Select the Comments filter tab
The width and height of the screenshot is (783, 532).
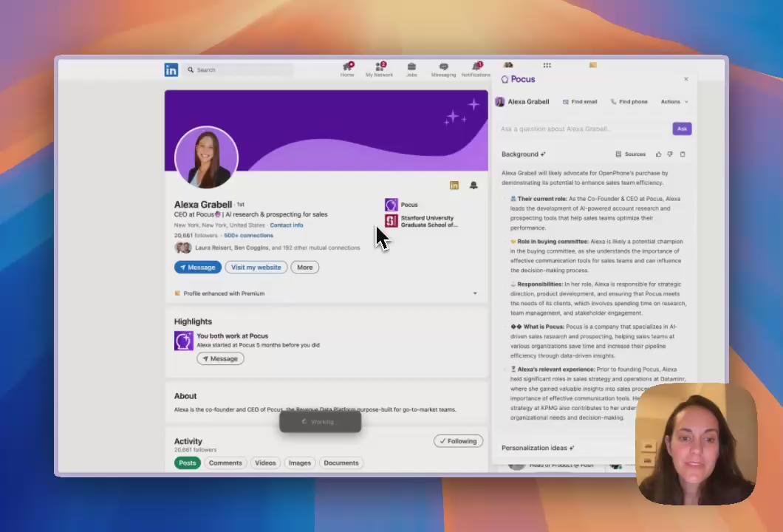(x=225, y=463)
